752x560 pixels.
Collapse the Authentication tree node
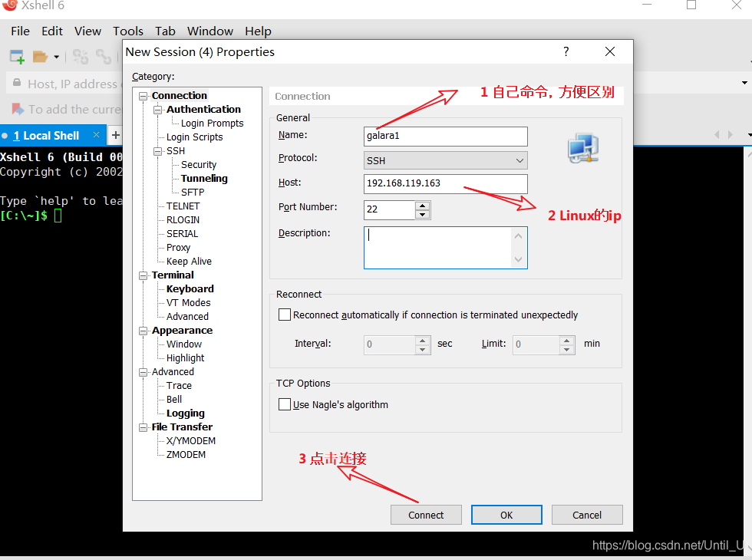point(157,110)
